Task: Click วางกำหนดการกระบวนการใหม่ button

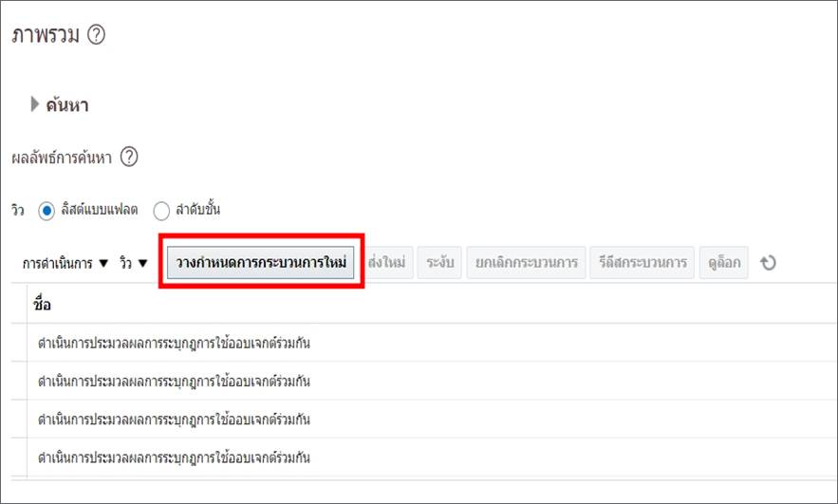Action: click(x=261, y=262)
